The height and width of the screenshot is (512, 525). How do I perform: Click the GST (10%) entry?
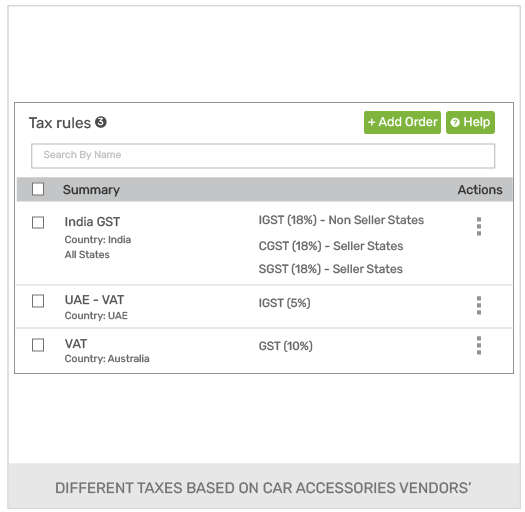point(286,346)
